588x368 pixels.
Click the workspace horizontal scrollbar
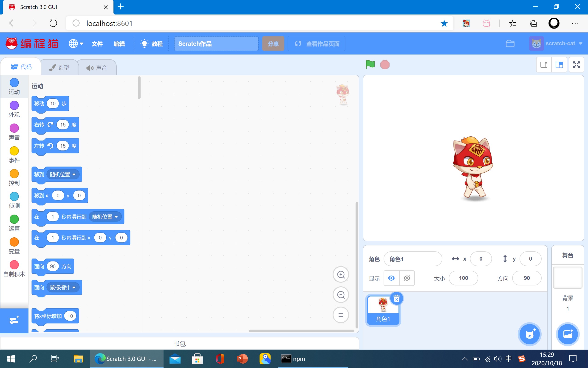[301, 331]
